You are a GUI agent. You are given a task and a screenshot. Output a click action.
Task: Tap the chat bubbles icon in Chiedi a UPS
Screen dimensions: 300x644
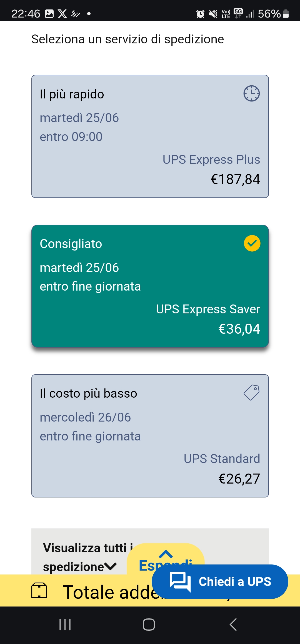coord(180,582)
